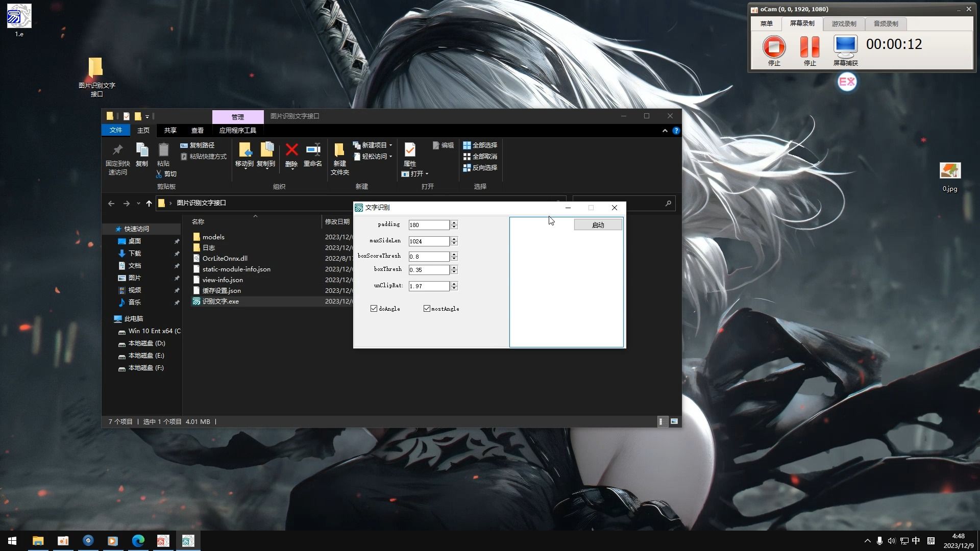
Task: Select the 图片识别文字接口 desktop folder
Action: pos(96,77)
